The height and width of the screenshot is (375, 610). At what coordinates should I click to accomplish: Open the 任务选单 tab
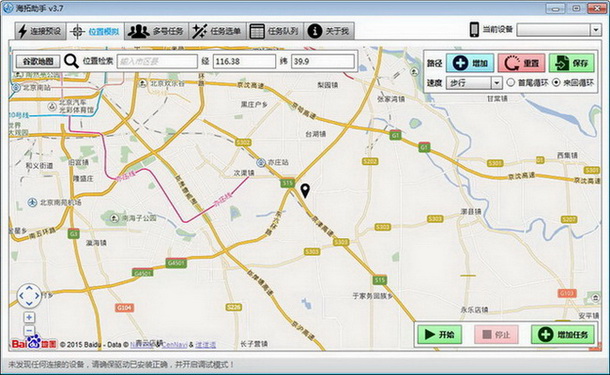[218, 31]
